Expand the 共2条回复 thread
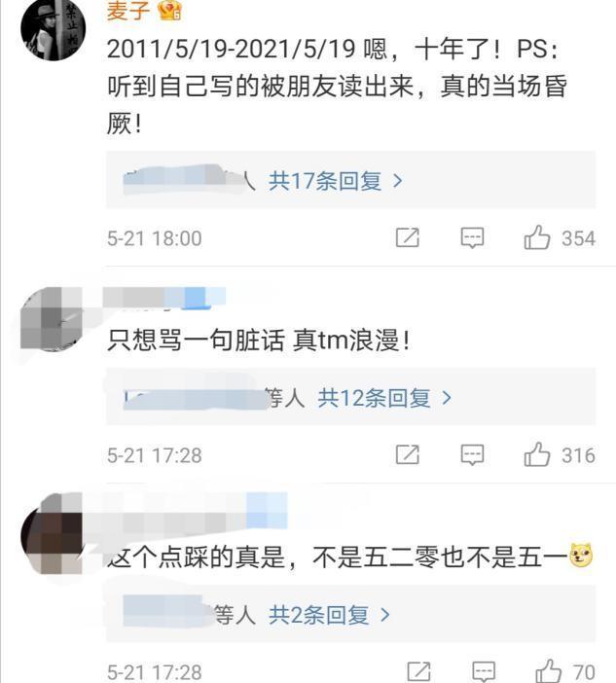 coord(329,615)
